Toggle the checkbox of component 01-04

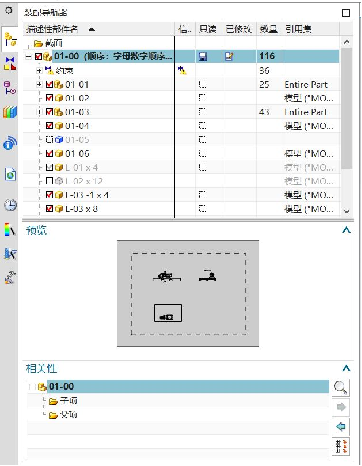[x=49, y=126]
